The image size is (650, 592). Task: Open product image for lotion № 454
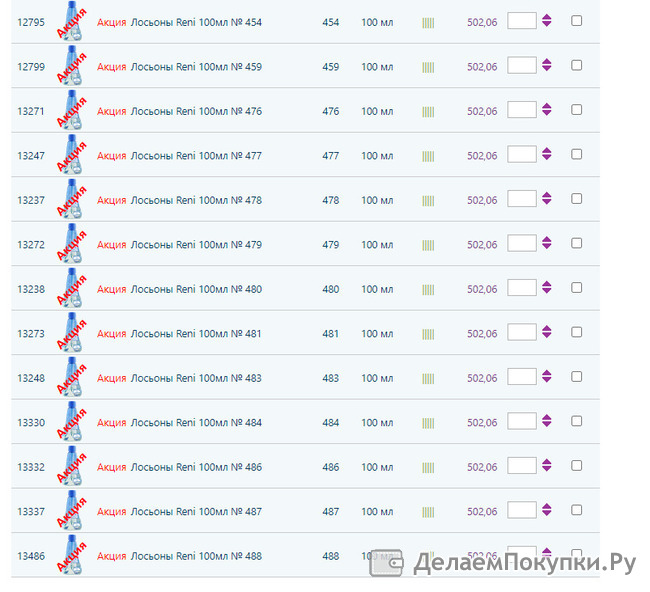[x=71, y=21]
